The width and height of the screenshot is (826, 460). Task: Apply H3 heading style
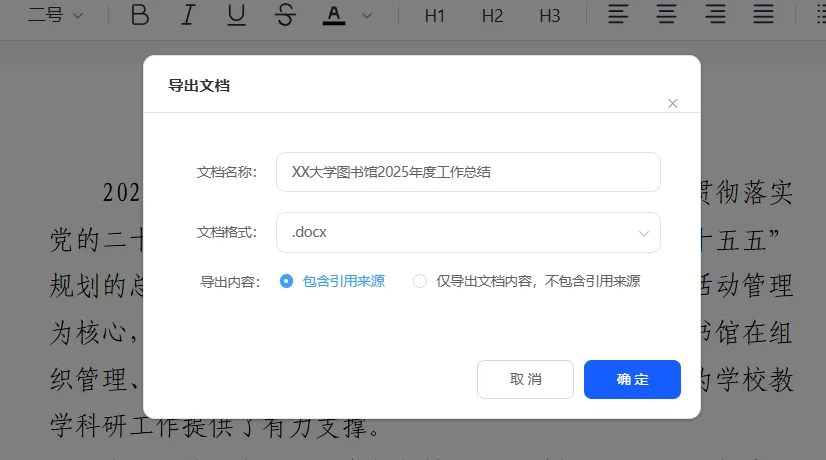click(x=550, y=16)
